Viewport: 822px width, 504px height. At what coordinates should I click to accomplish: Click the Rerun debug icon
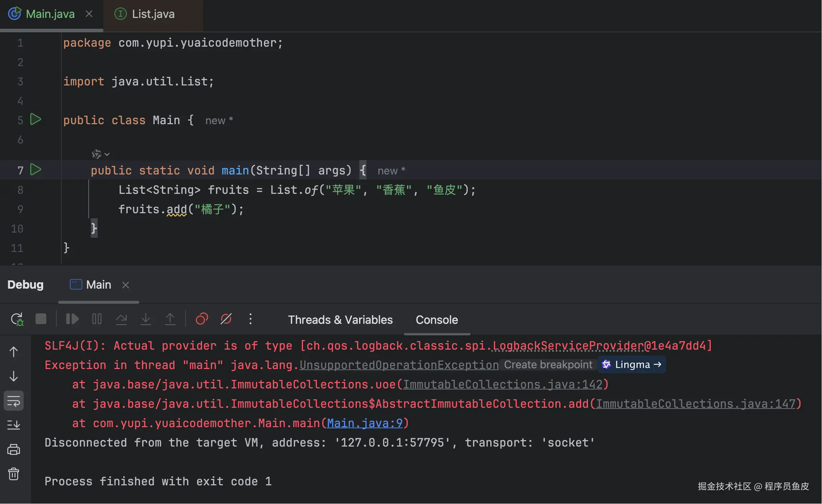click(17, 319)
